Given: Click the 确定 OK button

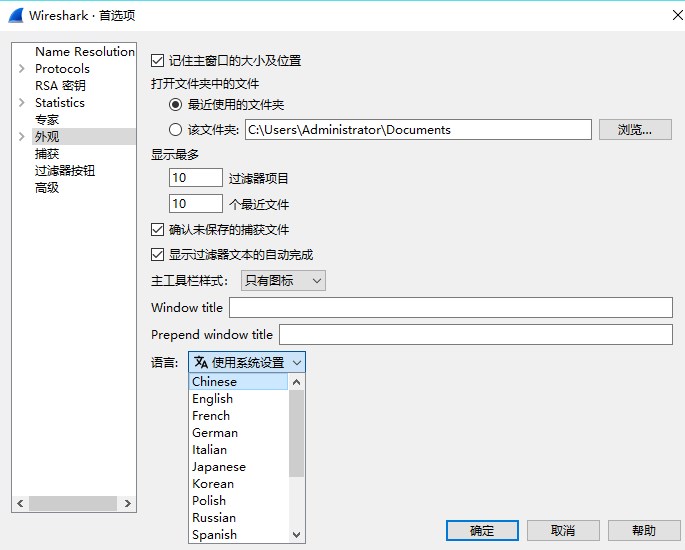Looking at the screenshot, I should (x=482, y=530).
